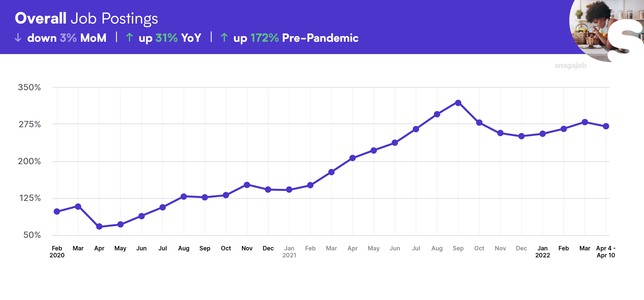Click the Apr 2021 data point
The image size is (644, 300).
point(352,158)
